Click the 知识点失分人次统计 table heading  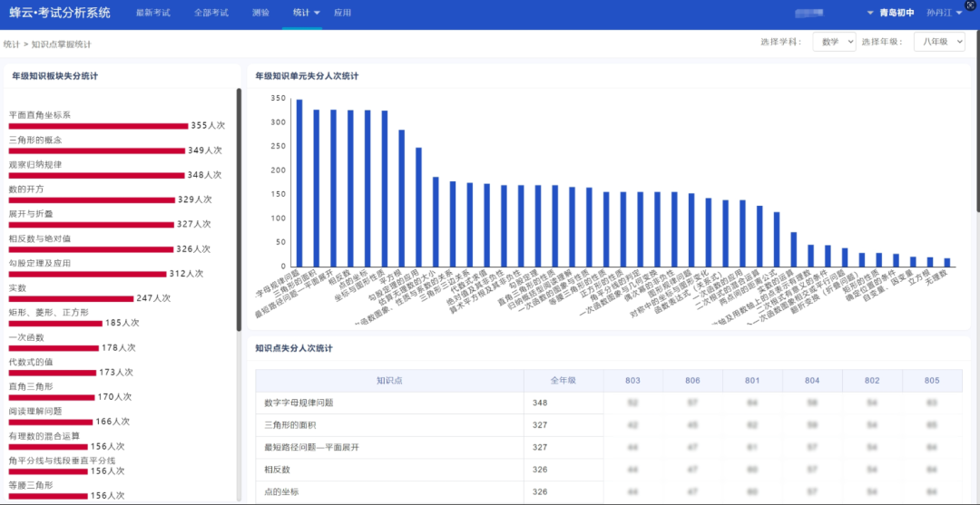pos(294,348)
